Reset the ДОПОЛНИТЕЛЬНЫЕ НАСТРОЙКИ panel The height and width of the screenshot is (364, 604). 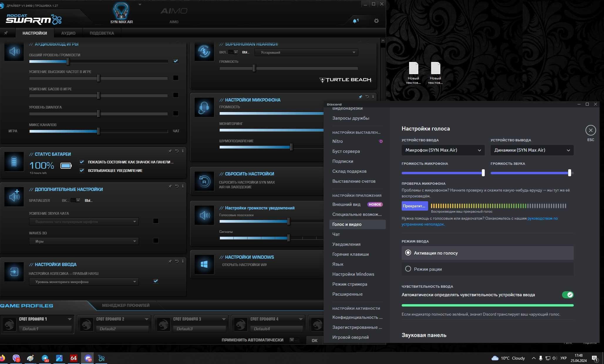[177, 186]
